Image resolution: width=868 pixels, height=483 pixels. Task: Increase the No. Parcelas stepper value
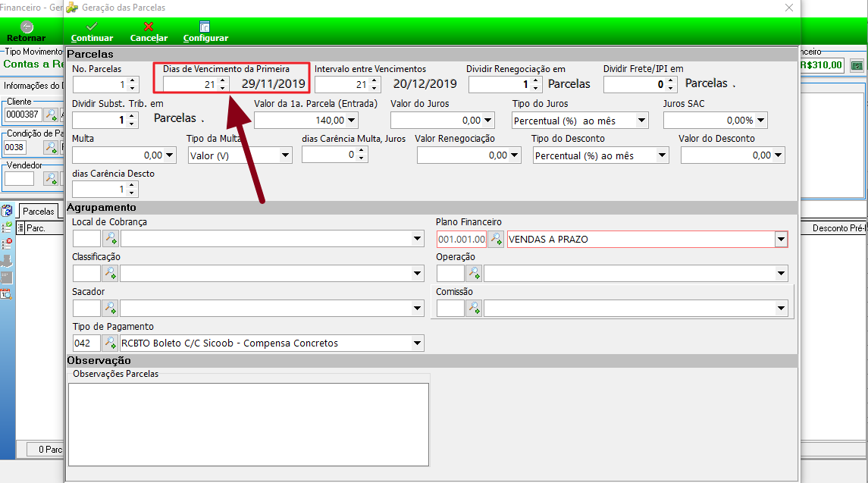(133, 81)
